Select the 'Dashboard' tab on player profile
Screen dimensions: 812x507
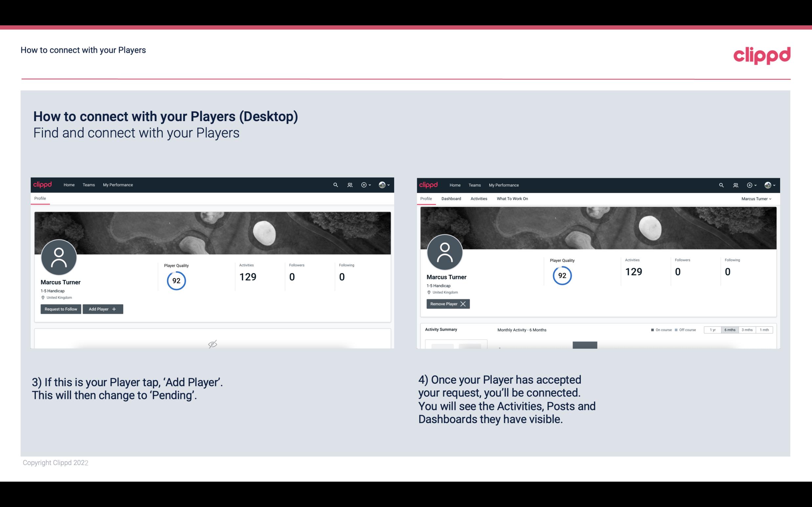tap(451, 199)
